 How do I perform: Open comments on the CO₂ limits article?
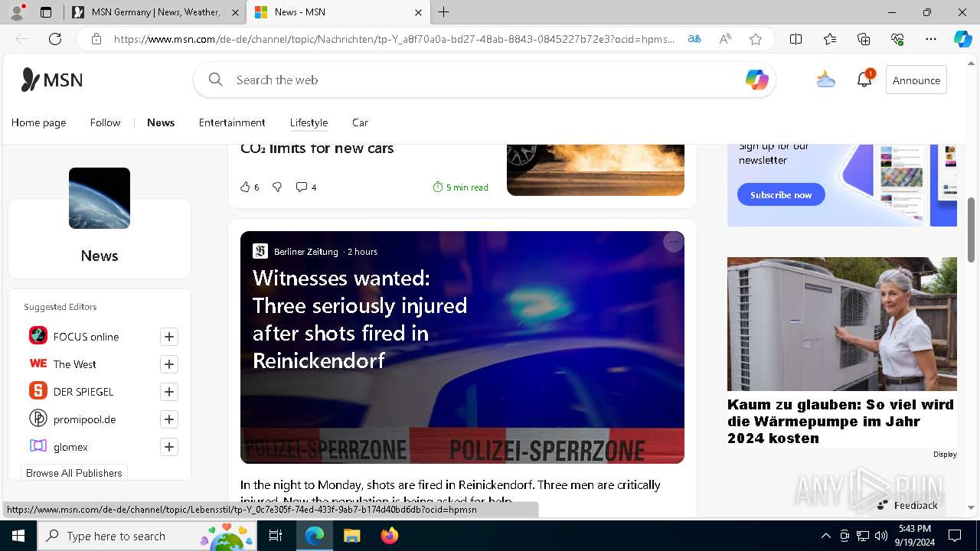(305, 187)
